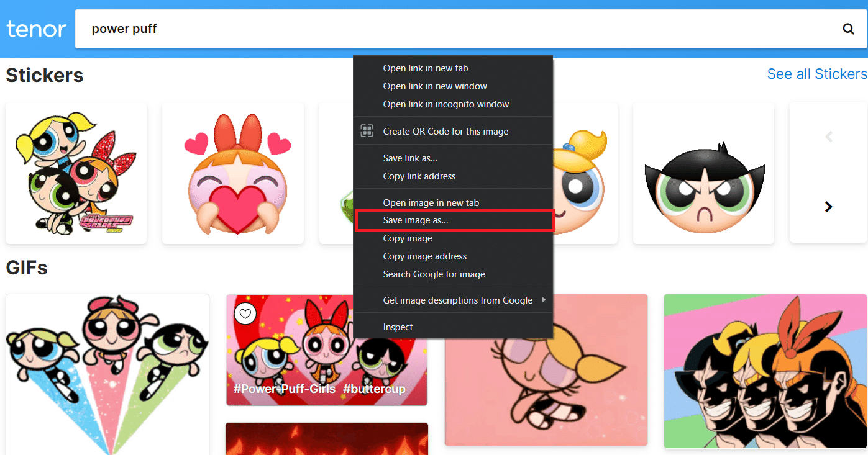The height and width of the screenshot is (455, 868).
Task: Expand the Get image descriptions submenu arrow
Action: (x=544, y=300)
